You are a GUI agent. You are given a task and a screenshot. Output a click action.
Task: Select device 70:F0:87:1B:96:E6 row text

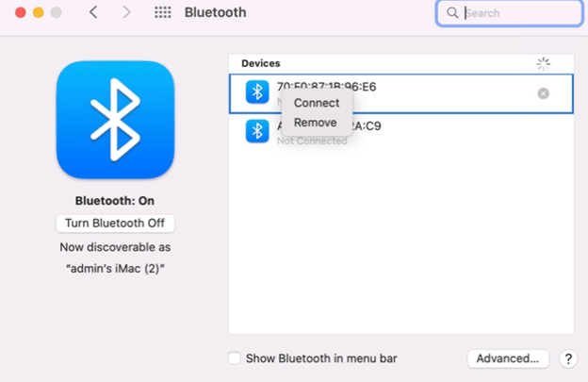point(326,87)
